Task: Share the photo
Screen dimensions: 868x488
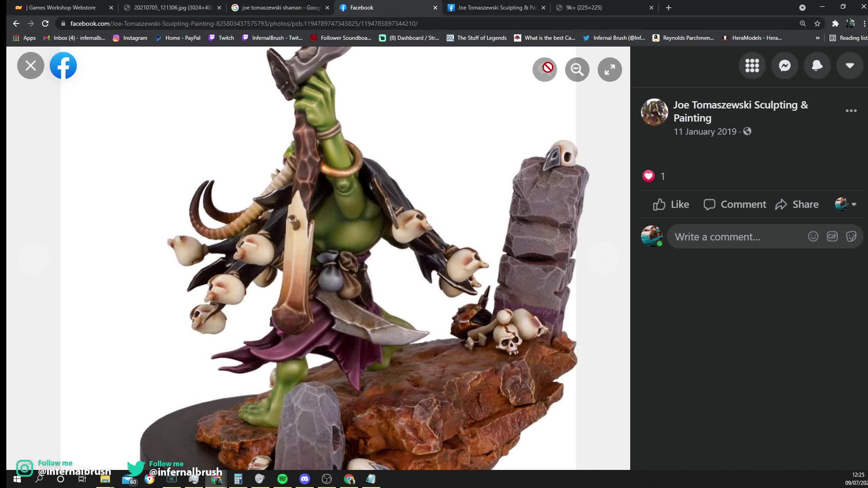Action: coord(797,205)
